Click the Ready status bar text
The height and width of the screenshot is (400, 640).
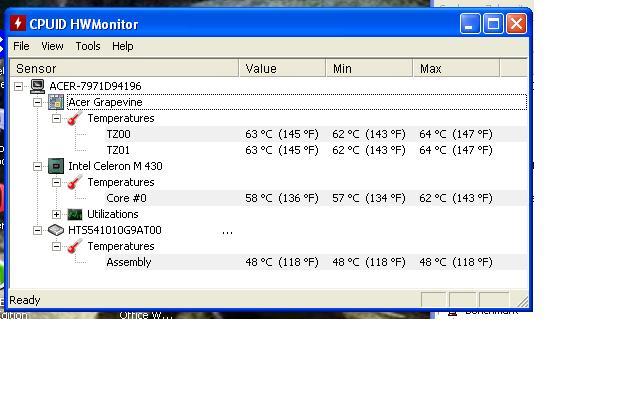(x=24, y=300)
